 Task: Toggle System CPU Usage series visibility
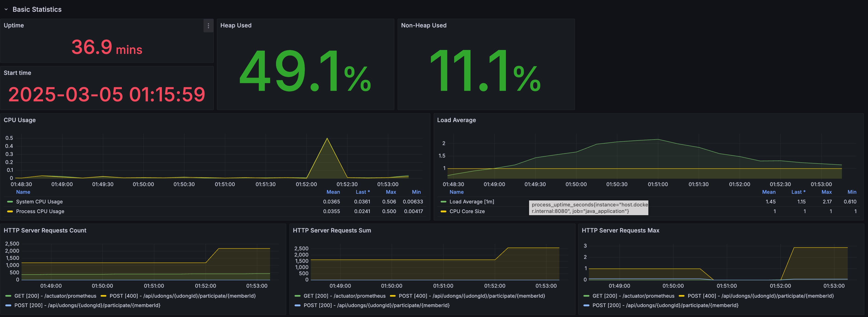[39, 202]
